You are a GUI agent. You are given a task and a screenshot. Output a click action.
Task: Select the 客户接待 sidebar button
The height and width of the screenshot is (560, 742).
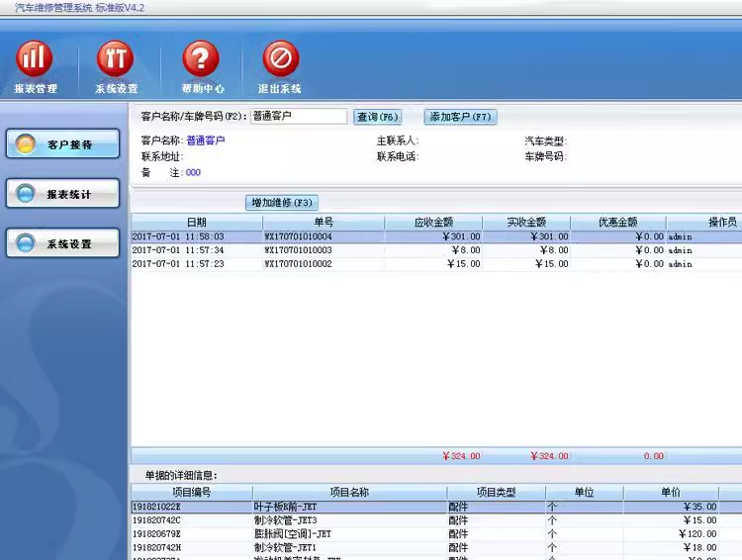point(62,143)
